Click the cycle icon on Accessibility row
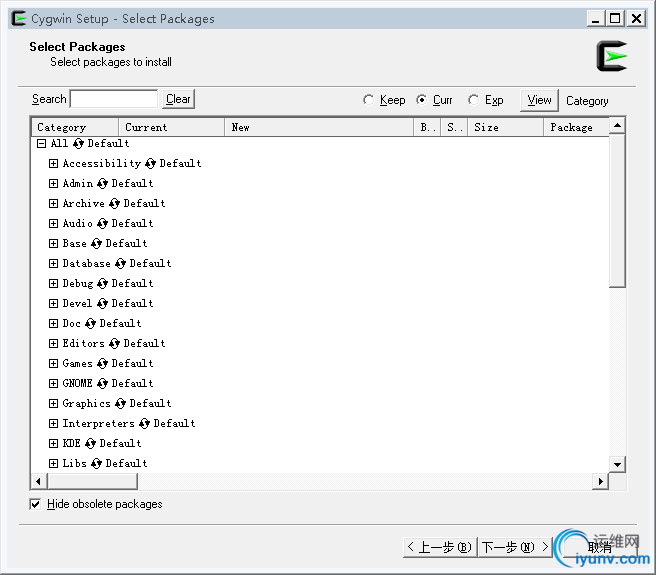The width and height of the screenshot is (656, 575). (x=151, y=164)
